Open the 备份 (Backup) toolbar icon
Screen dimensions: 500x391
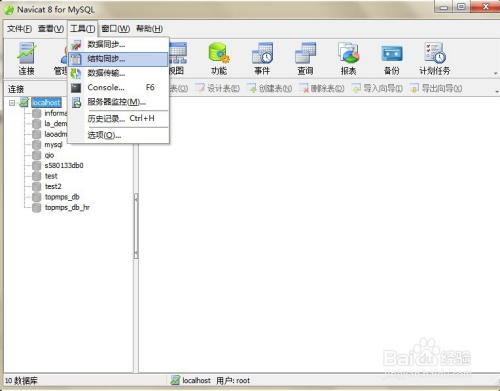click(392, 59)
